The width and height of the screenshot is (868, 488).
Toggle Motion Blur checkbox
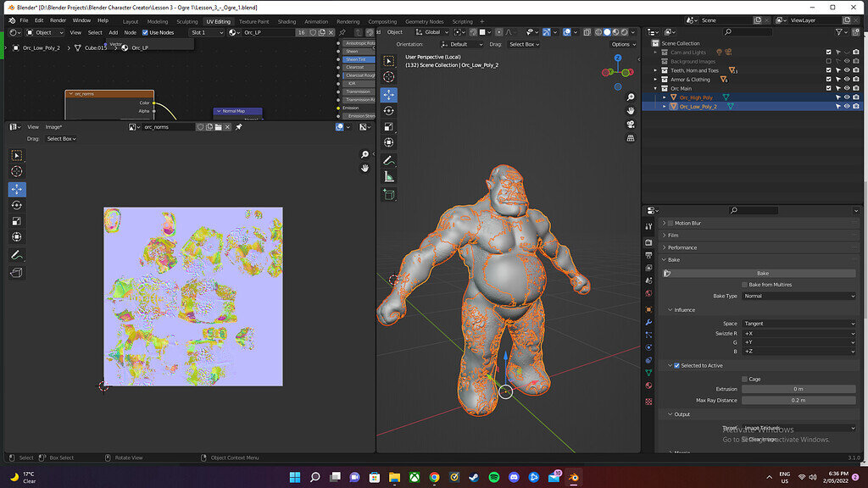coord(670,223)
